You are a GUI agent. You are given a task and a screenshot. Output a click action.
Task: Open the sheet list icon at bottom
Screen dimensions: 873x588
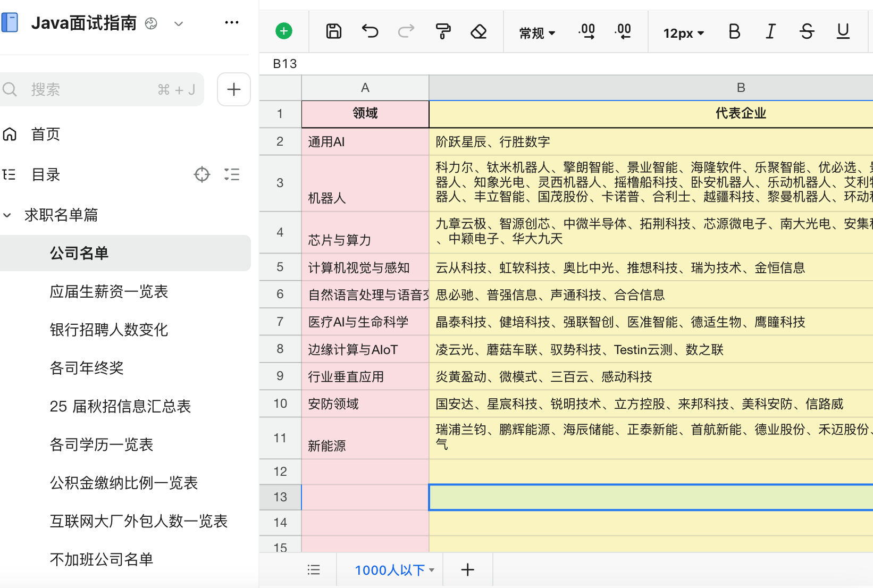(314, 570)
